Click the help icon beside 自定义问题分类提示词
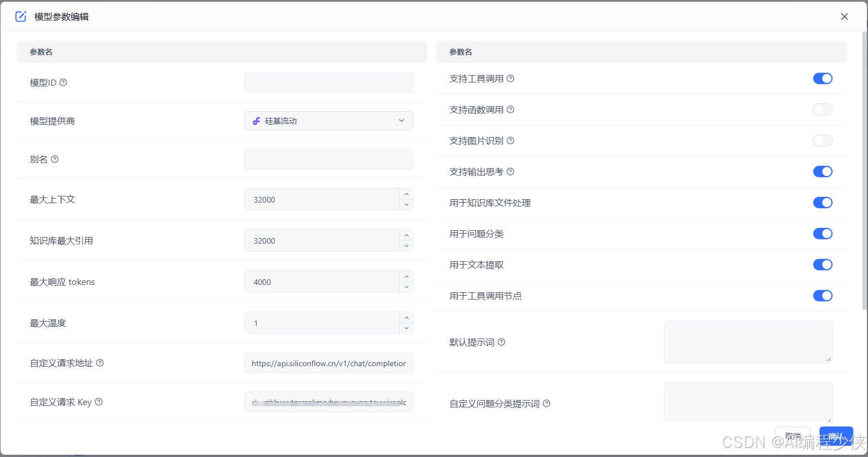Screen dimensions: 868x457 tap(546, 403)
